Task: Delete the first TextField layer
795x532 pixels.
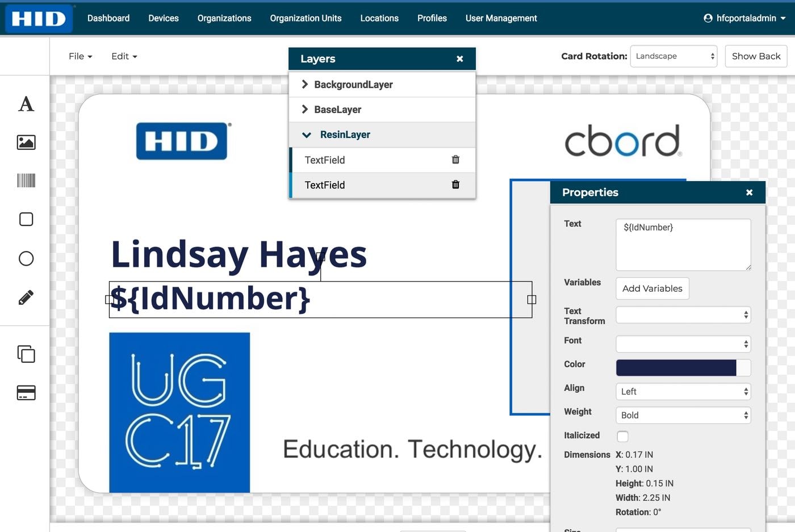Action: [455, 160]
